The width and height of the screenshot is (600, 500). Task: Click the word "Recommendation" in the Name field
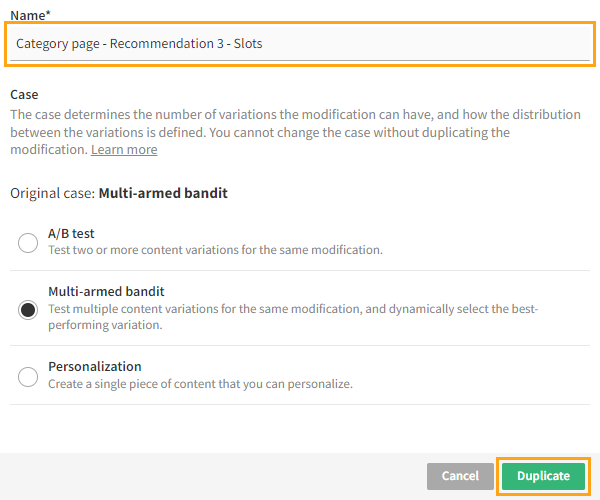[x=146, y=44]
